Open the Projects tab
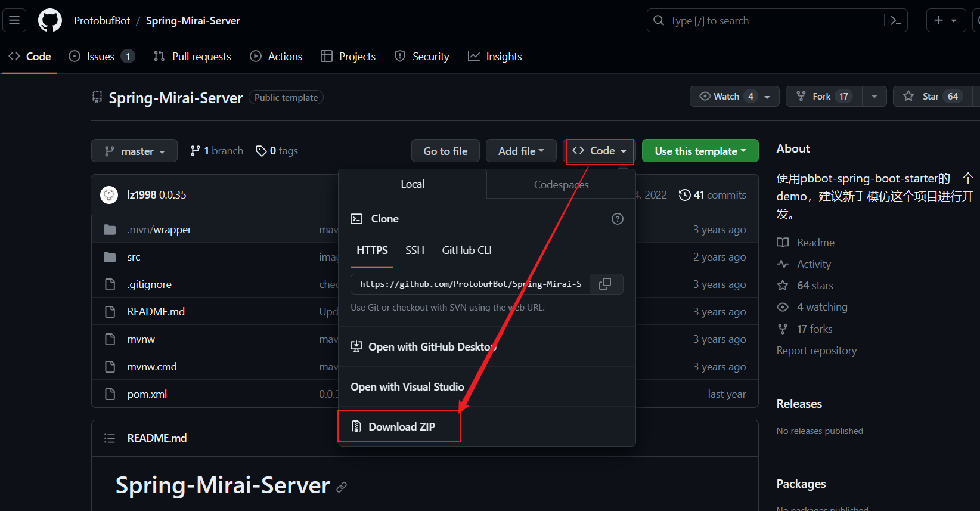 pos(348,57)
